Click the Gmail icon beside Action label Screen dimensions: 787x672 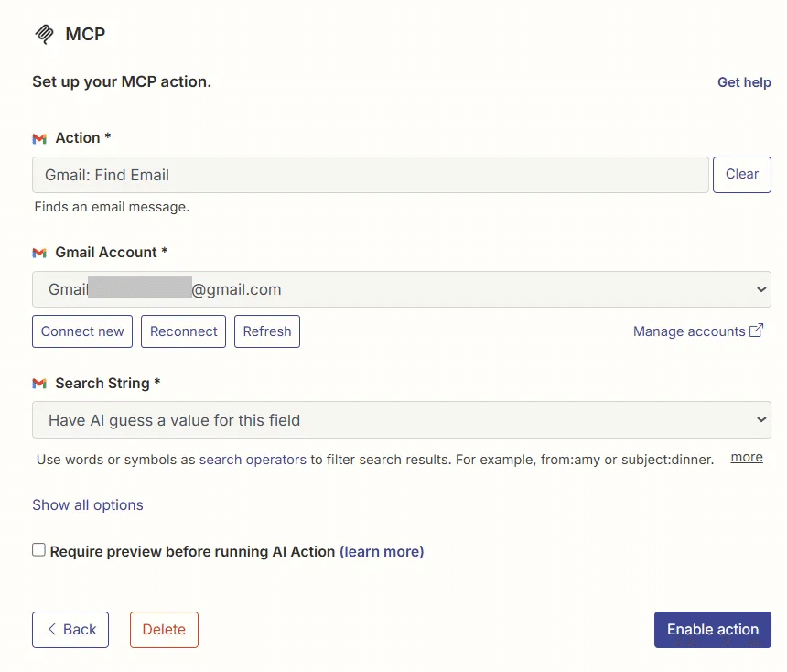pos(38,137)
